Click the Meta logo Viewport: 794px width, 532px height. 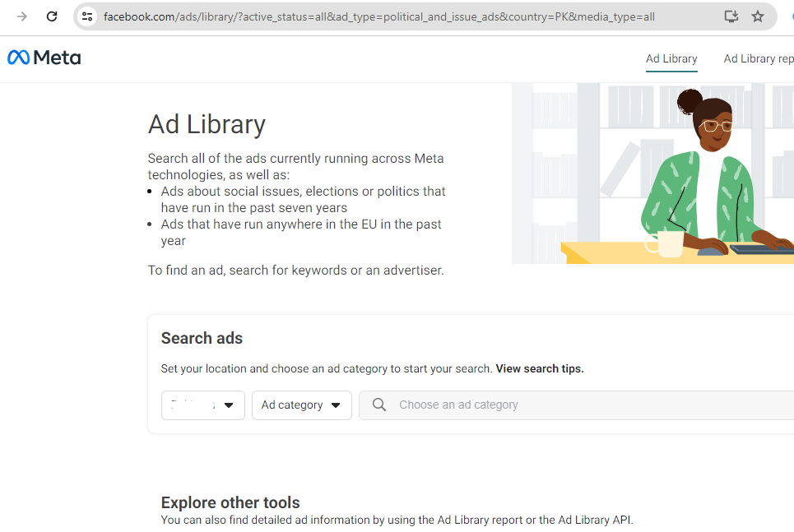coord(44,58)
